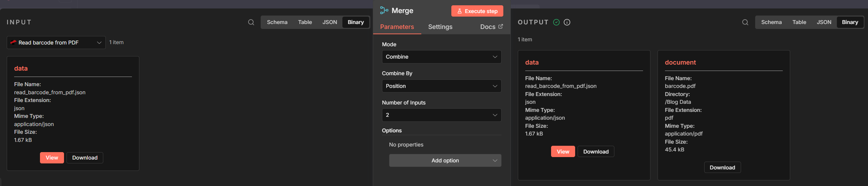868x186 pixels.
Task: View the input data binary file
Action: (x=52, y=158)
